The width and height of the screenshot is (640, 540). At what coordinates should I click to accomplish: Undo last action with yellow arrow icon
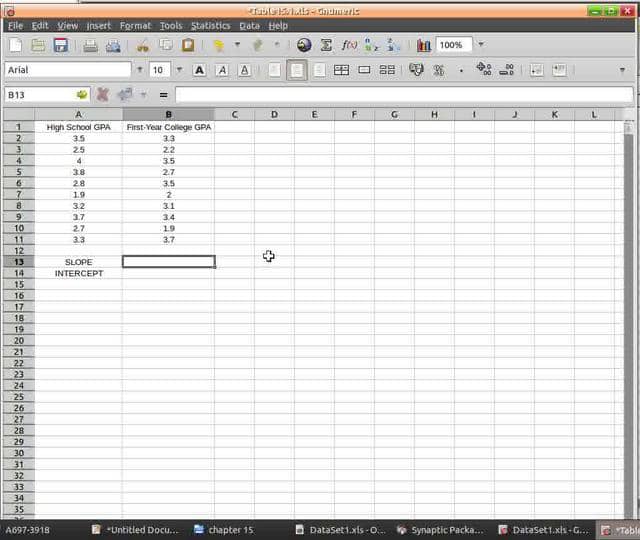[219, 45]
